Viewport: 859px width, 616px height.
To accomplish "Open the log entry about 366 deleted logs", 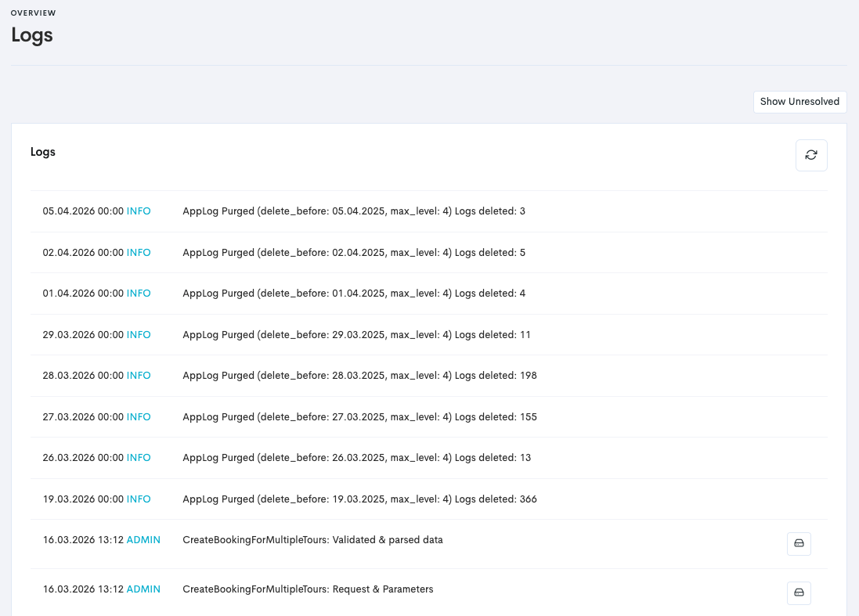I will (x=359, y=499).
